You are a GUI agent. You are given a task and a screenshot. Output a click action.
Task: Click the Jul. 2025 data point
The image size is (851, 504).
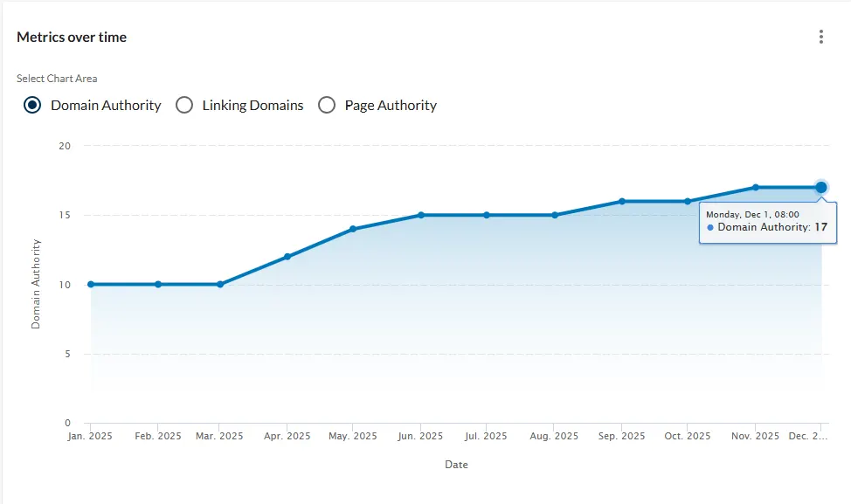tap(487, 215)
